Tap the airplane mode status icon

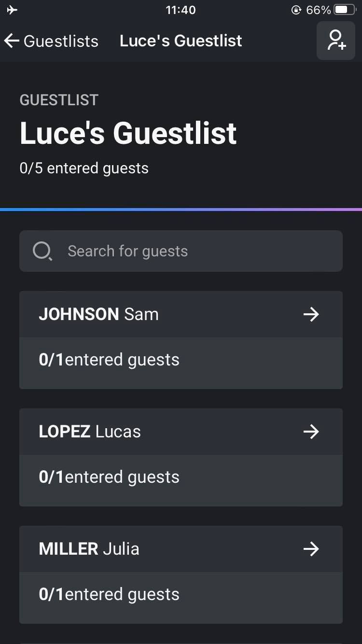point(13,10)
